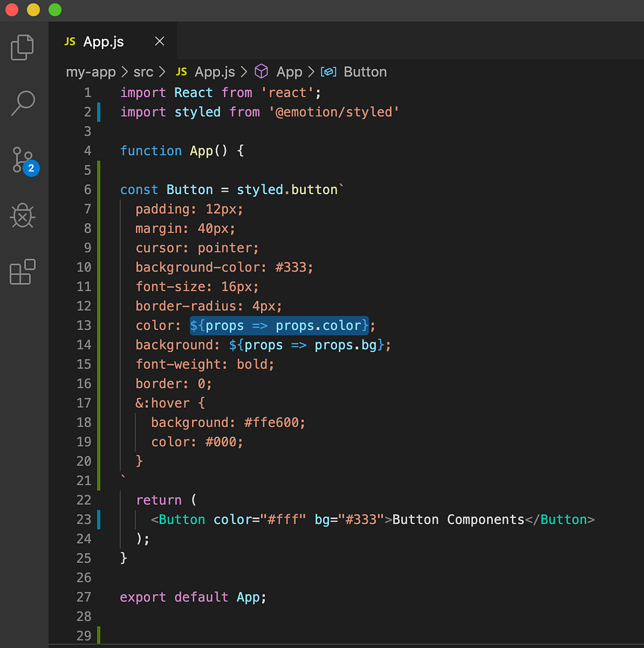Click the added-line marker beside line 29
Viewport: 644px width, 648px height.
tap(99, 635)
